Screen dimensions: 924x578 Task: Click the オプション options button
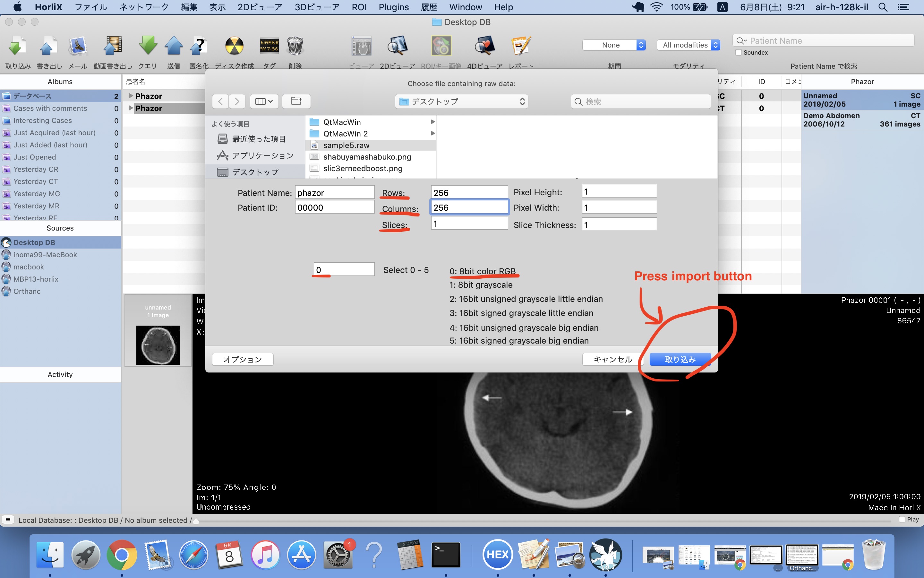click(x=243, y=359)
